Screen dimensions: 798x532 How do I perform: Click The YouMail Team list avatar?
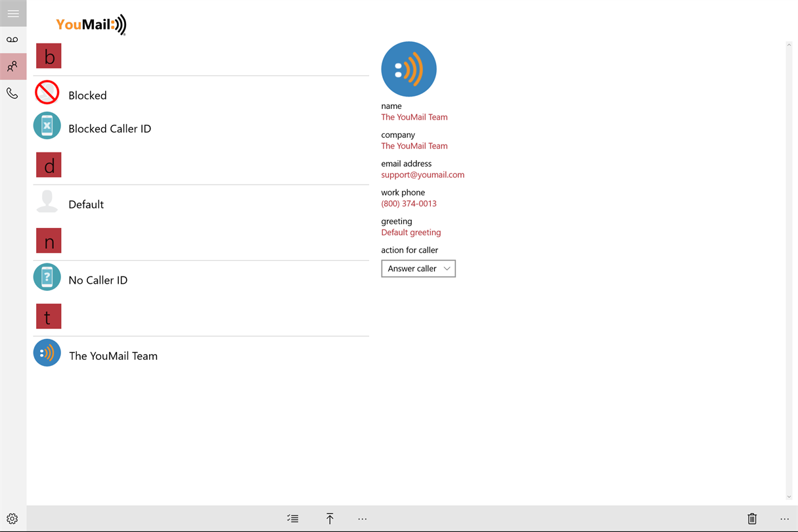pos(47,353)
